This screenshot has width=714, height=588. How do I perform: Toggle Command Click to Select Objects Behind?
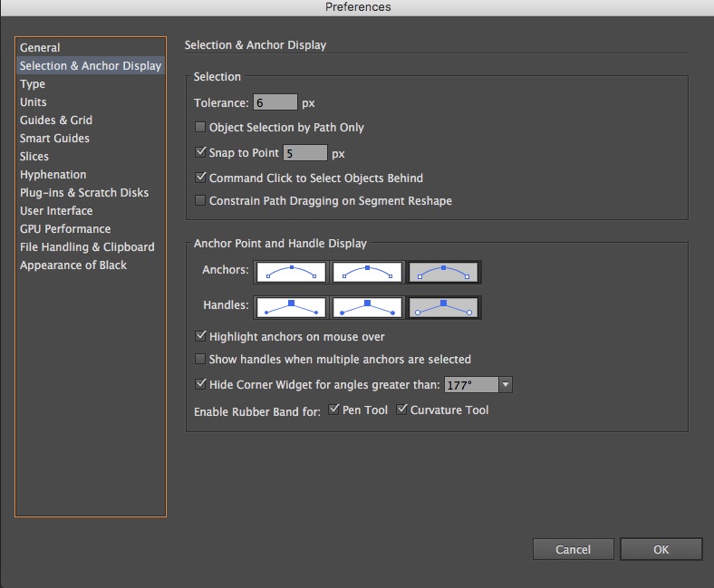200,178
